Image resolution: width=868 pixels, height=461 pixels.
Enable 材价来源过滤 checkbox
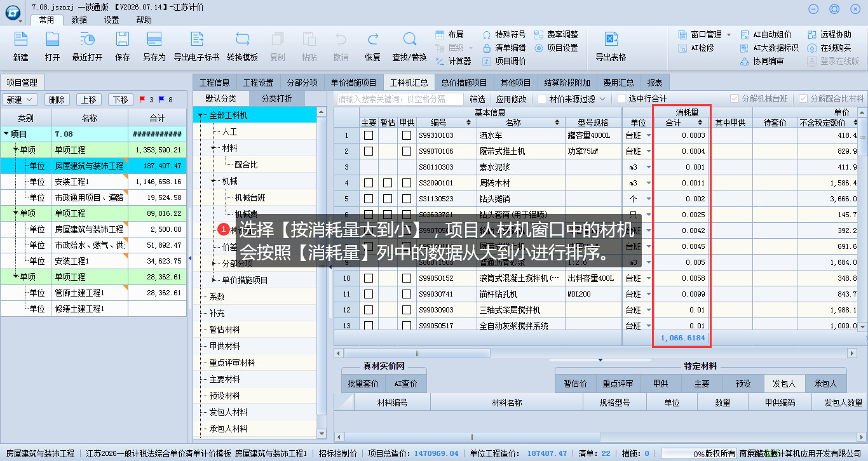(x=542, y=99)
